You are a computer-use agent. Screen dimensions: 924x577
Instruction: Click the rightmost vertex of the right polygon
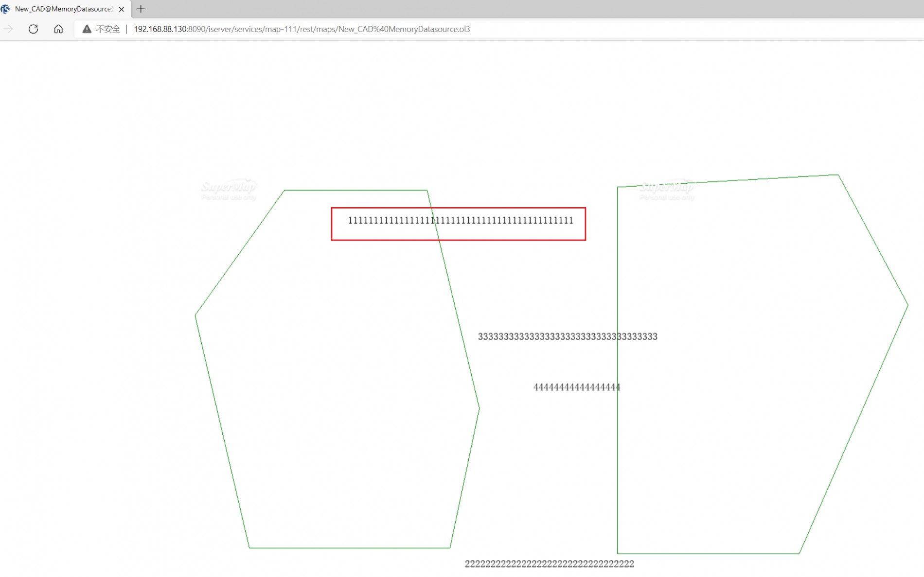click(907, 305)
